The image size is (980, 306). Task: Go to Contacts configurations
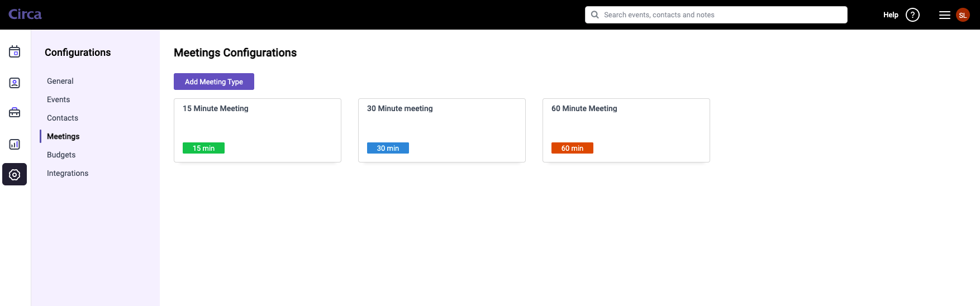[x=63, y=118]
